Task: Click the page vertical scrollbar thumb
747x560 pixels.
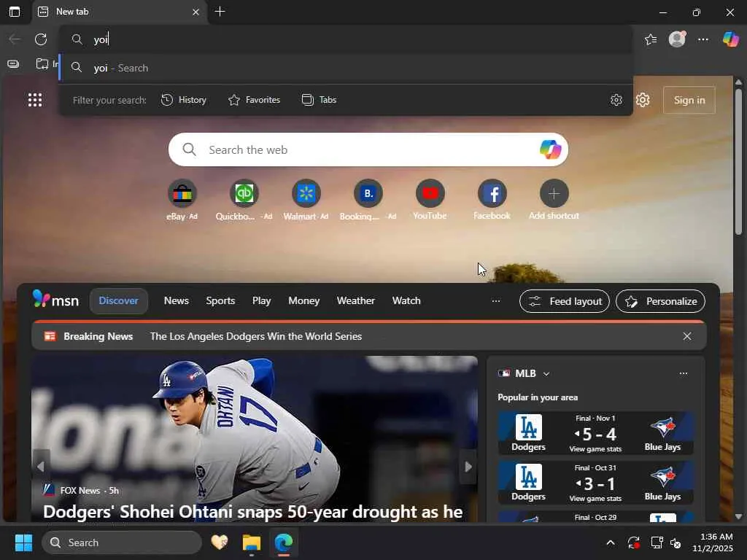Action: pyautogui.click(x=739, y=162)
